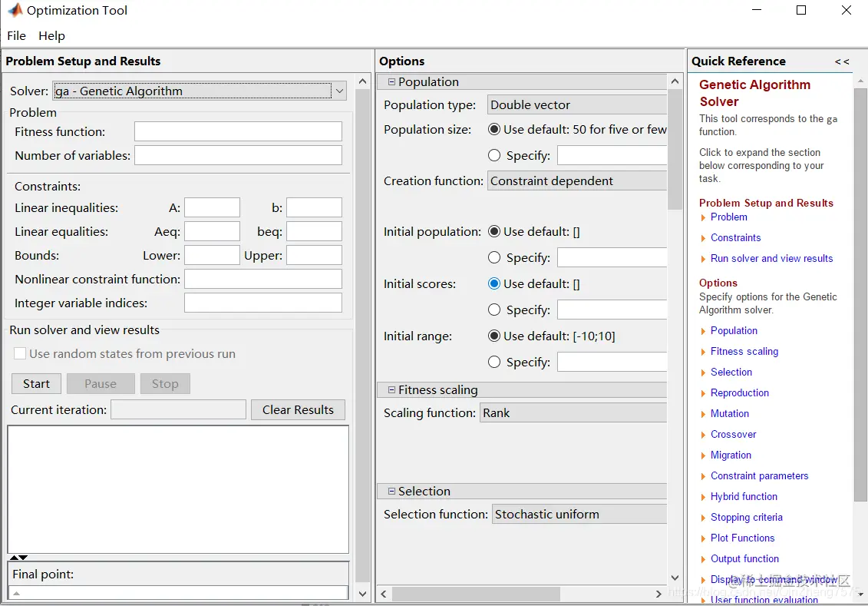Click the MATLAB logo in title bar

(x=15, y=10)
